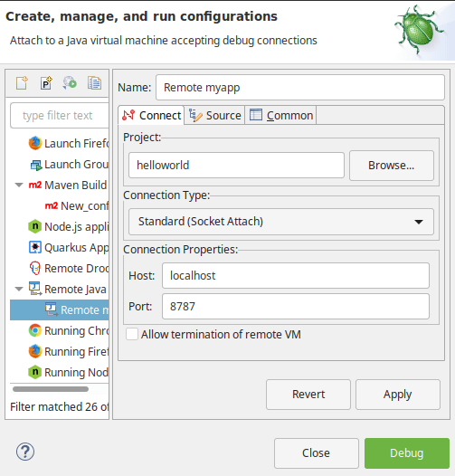
Task: Click the type filter text field
Action: click(60, 115)
